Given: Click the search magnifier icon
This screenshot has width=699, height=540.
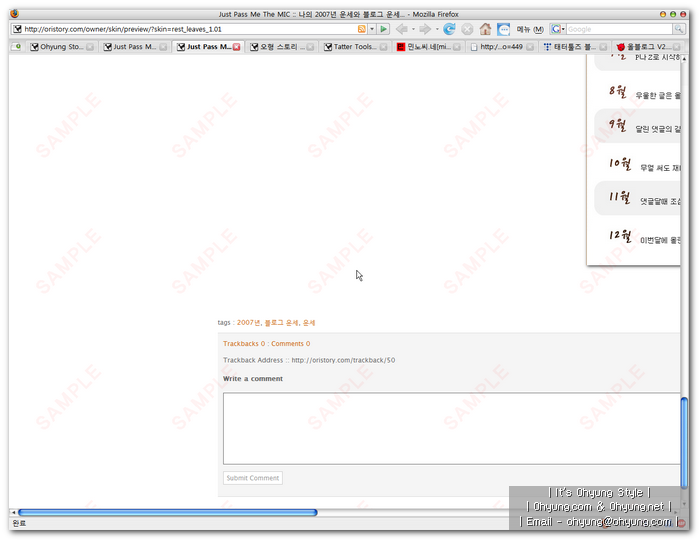Looking at the screenshot, I should pyautogui.click(x=678, y=29).
